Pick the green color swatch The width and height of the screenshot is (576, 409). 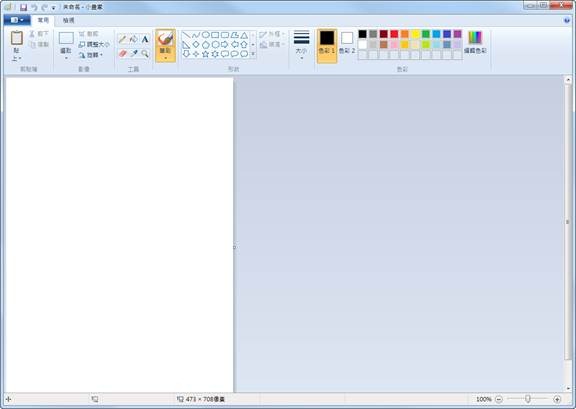click(x=426, y=34)
